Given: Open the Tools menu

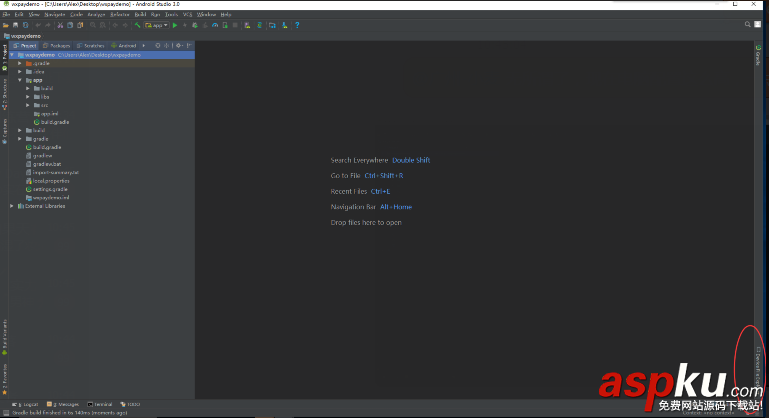Looking at the screenshot, I should [171, 15].
